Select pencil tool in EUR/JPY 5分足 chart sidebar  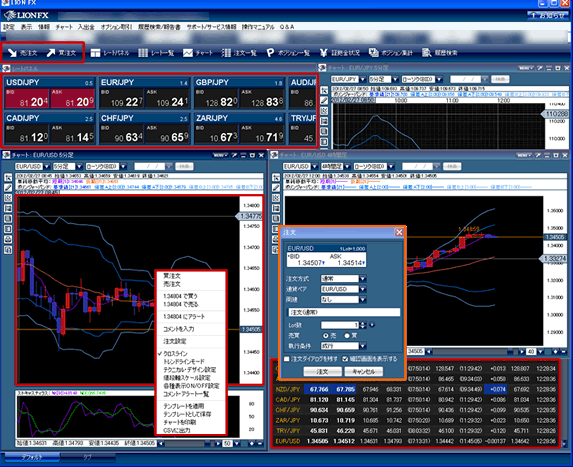coord(324,100)
